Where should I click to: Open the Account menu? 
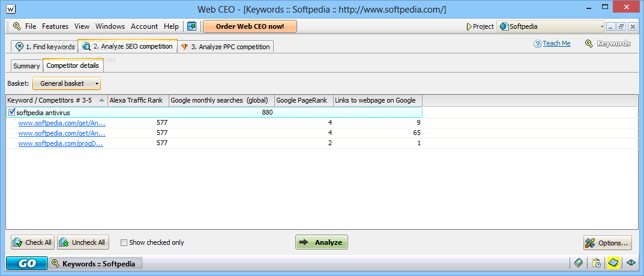(x=144, y=26)
